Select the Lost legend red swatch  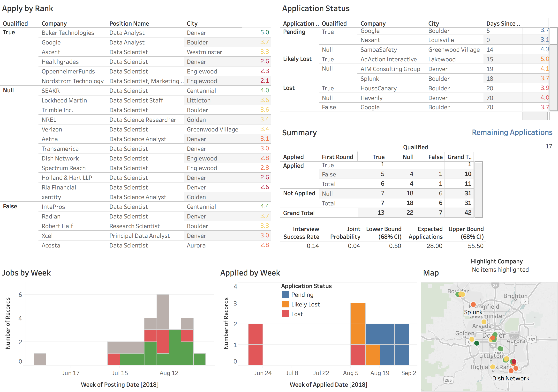pyautogui.click(x=285, y=314)
